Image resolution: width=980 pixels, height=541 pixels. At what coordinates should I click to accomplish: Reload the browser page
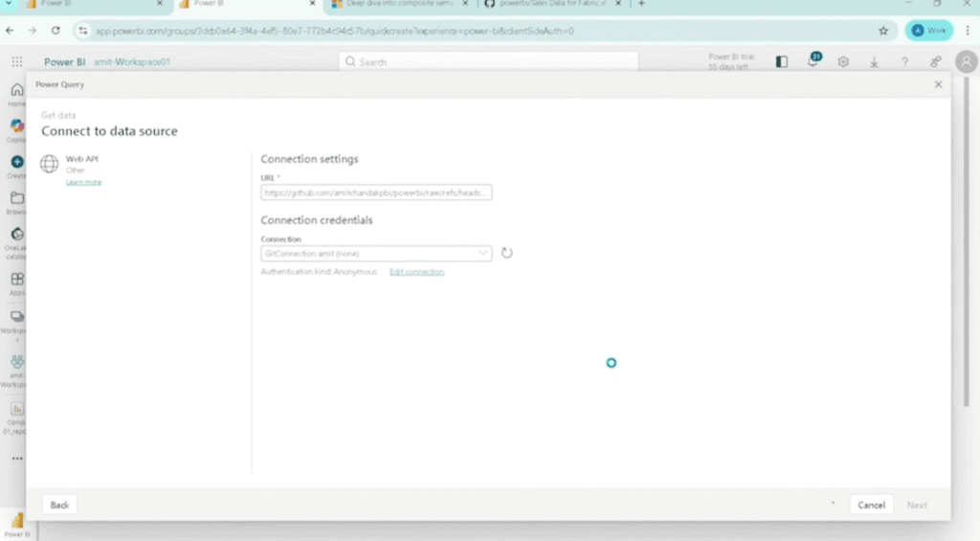[x=56, y=30]
